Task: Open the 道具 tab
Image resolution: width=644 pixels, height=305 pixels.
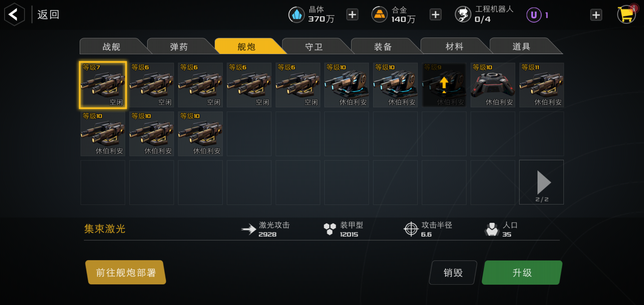Action: pyautogui.click(x=521, y=46)
